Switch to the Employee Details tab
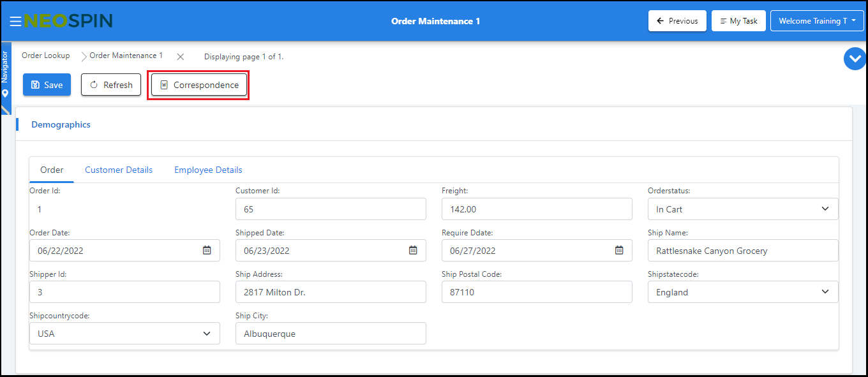868x377 pixels. click(208, 170)
